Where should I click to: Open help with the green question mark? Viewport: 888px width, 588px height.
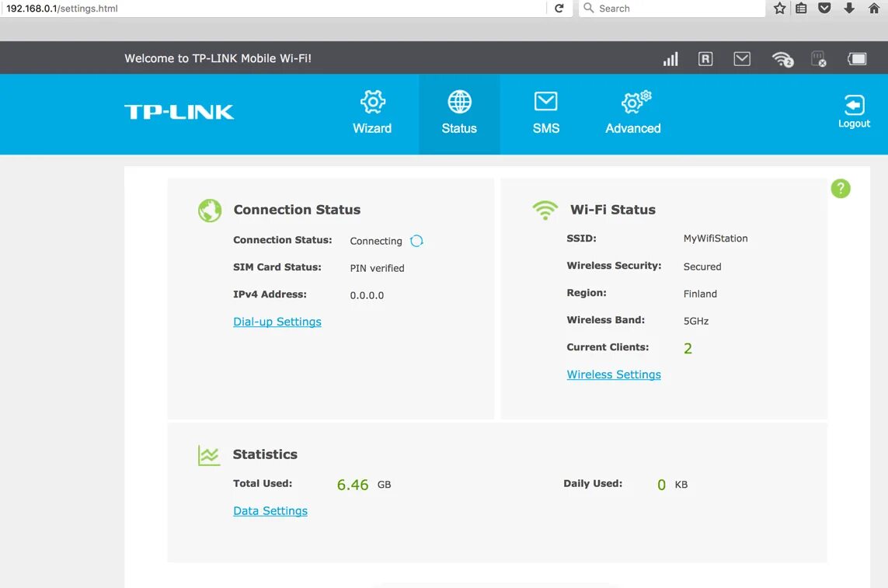click(x=841, y=189)
